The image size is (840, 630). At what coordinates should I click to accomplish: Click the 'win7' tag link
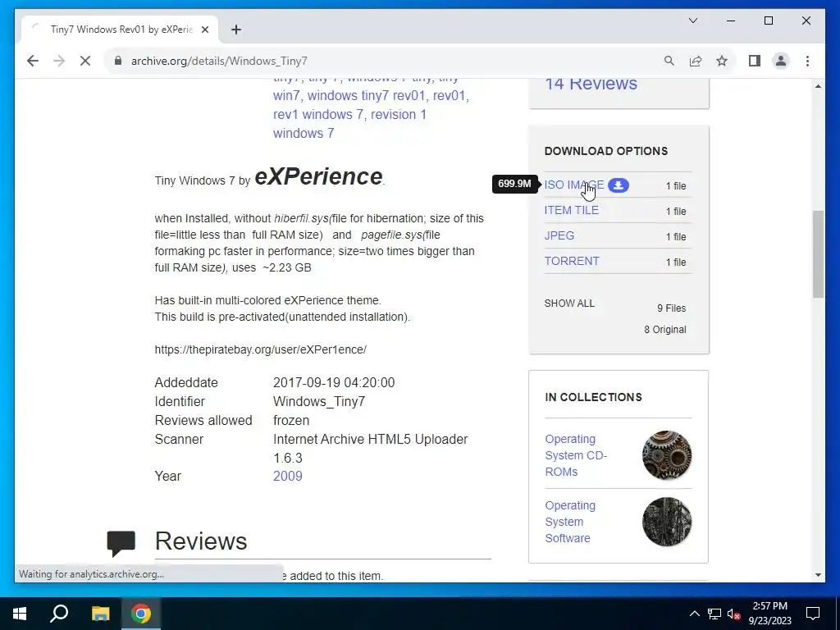point(286,96)
